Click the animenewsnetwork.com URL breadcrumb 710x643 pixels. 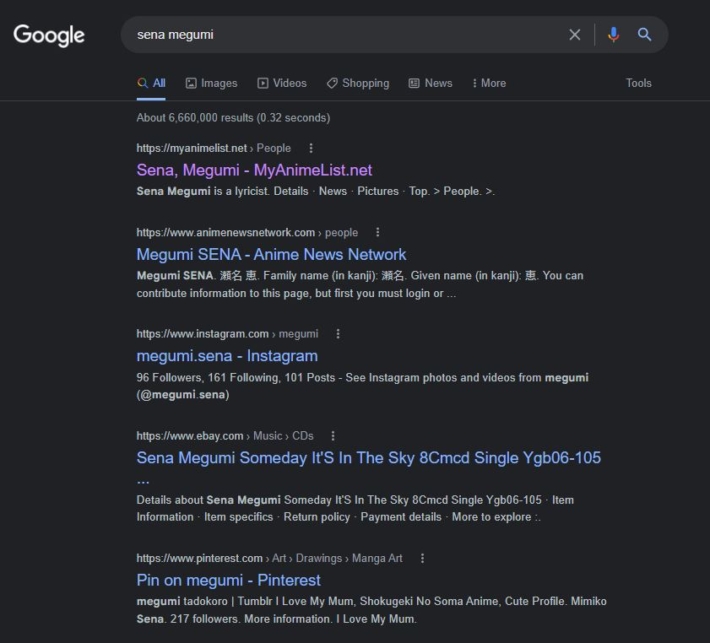(247, 232)
